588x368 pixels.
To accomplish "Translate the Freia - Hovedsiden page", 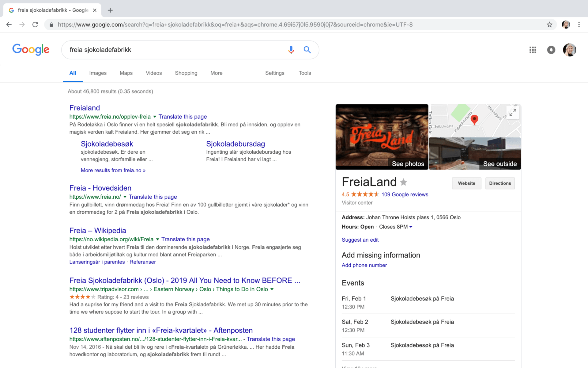I will click(x=153, y=197).
